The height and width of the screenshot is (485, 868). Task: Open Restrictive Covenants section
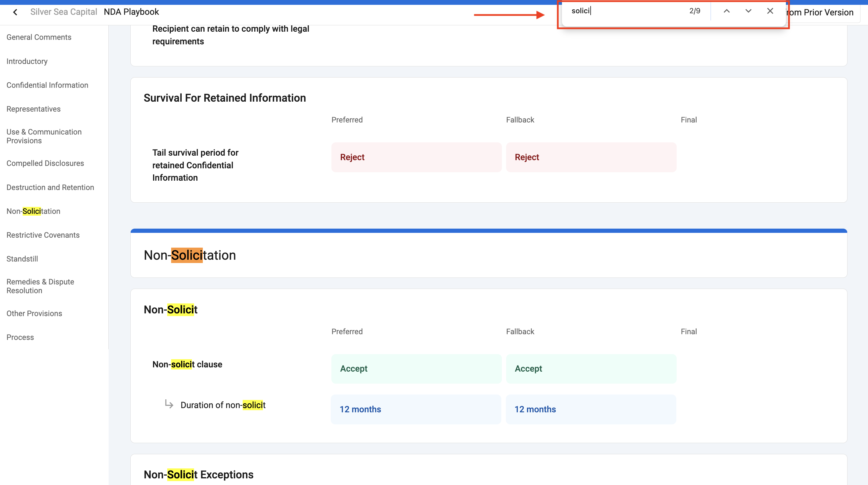[43, 235]
